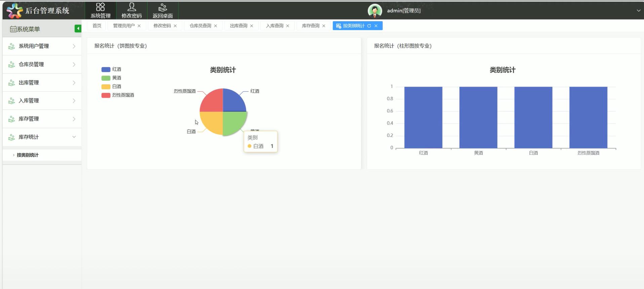
Task: Click icon beside 库存管理
Action: pyautogui.click(x=11, y=119)
